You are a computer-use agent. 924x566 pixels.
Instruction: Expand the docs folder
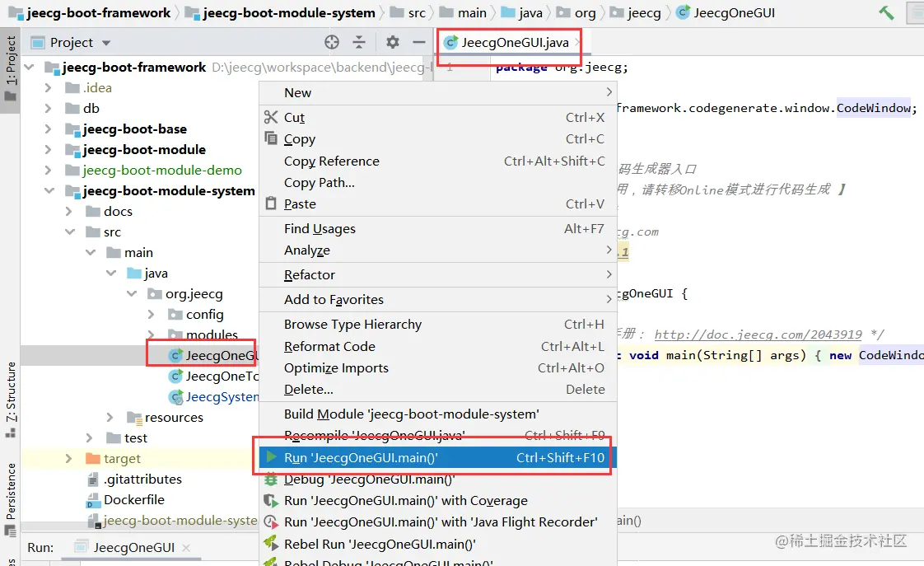tap(68, 211)
